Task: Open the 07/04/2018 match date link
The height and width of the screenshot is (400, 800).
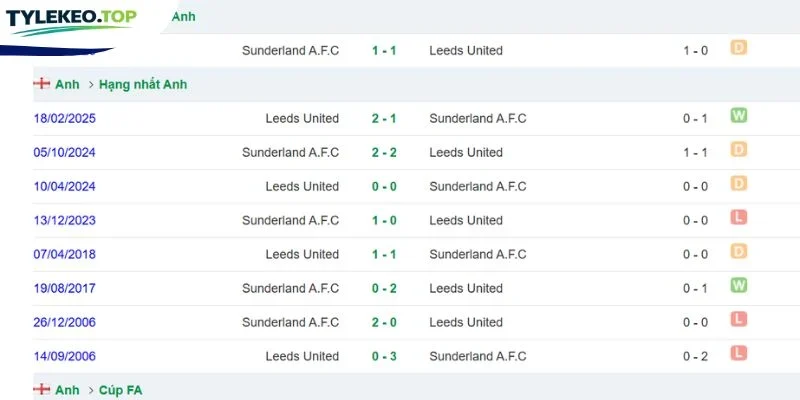Action: 65,254
